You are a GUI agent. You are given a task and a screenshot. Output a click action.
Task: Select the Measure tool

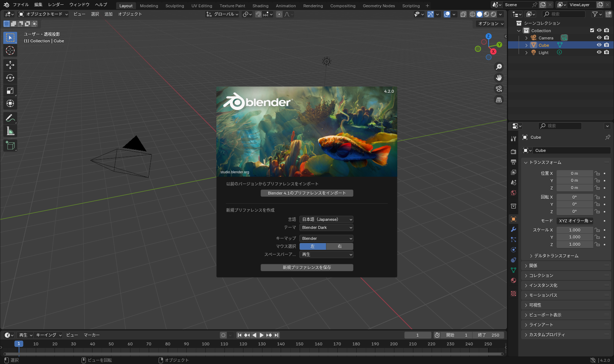(x=10, y=130)
